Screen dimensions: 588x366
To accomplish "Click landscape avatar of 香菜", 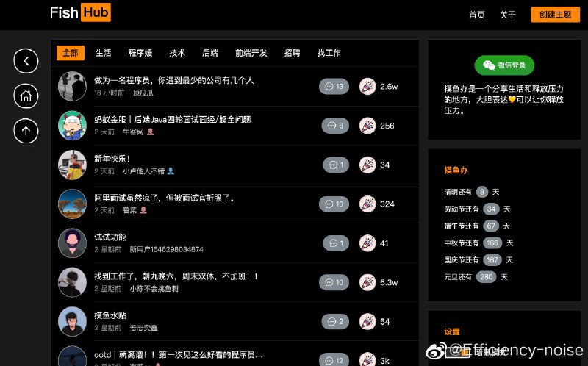I will (72, 204).
